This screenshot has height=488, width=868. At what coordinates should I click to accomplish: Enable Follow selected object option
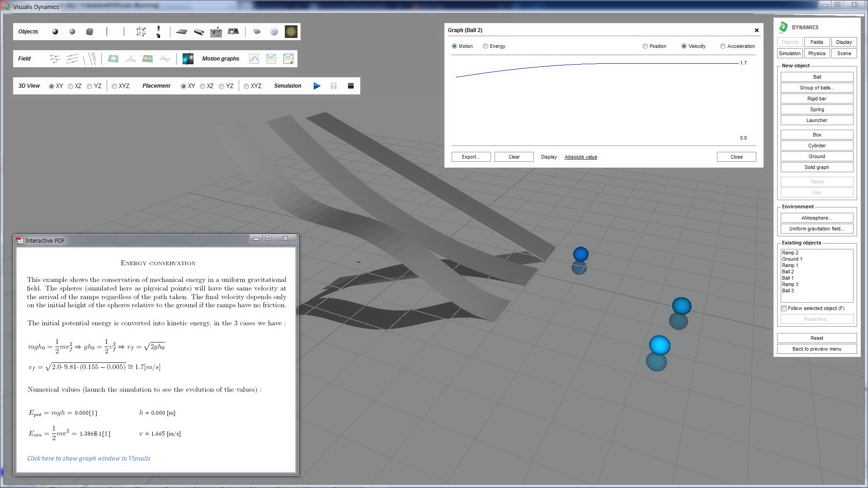click(x=784, y=308)
